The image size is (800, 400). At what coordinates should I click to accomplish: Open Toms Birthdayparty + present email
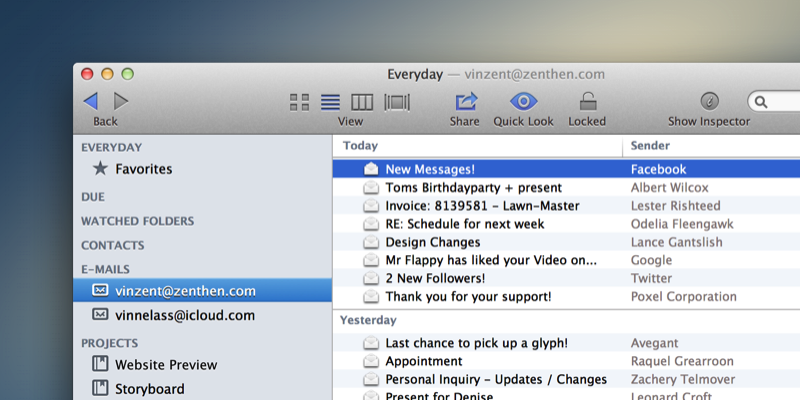point(459,188)
